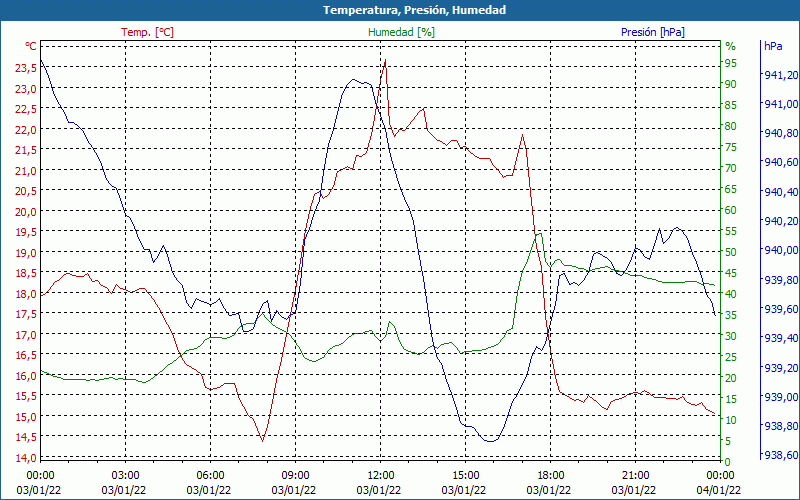Click the 55 humidity axis tick
Screen dimensions: 800x500
tap(731, 231)
